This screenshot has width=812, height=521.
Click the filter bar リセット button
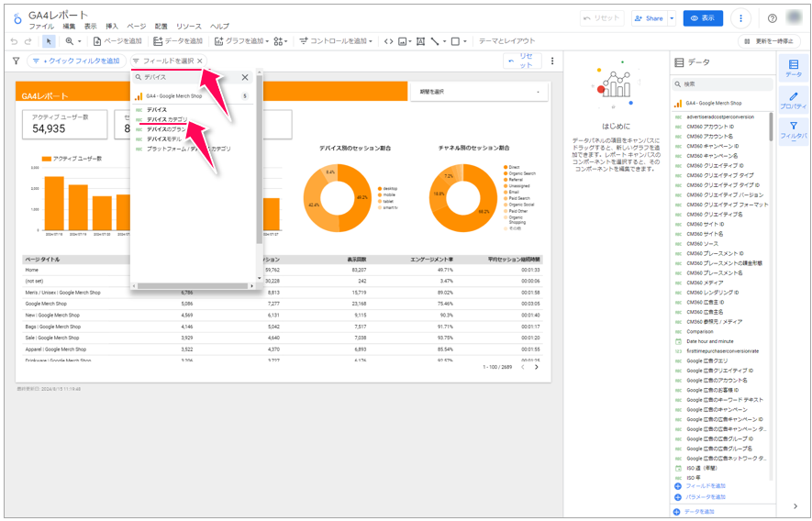click(522, 61)
